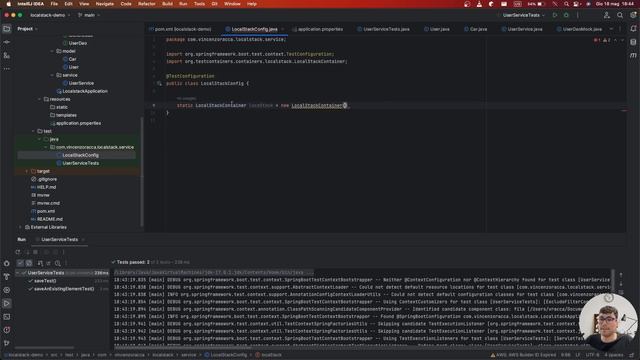This screenshot has height=360, width=640.
Task: Collapse the test folder
Action: coord(33,131)
